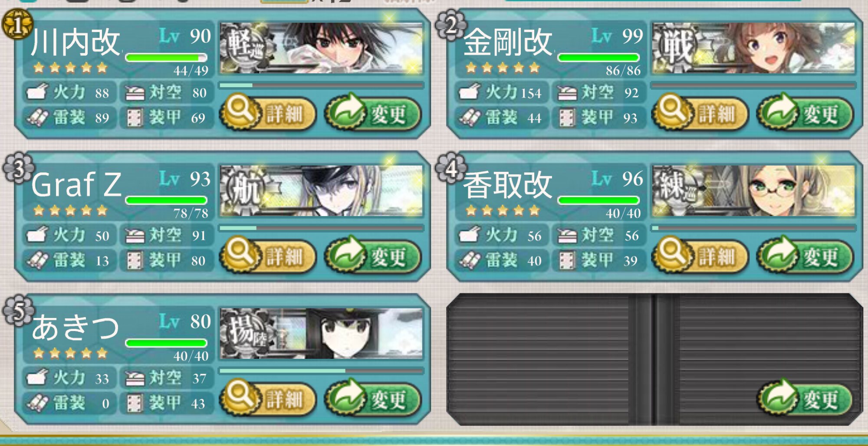868x446 pixels.
Task: Click the 金剛改 battleship portrait banner
Action: pos(754,48)
